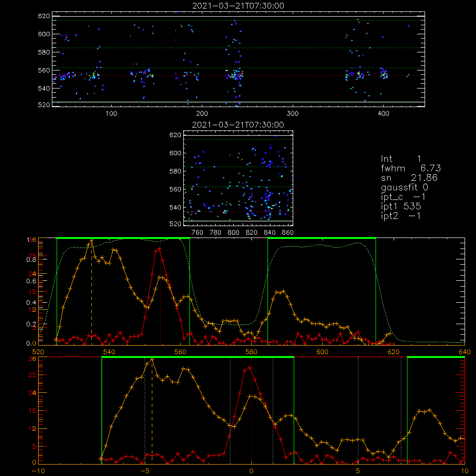476x476 pixels.
Task: Click the red dotted center line in bottom plot
Action: [251, 410]
